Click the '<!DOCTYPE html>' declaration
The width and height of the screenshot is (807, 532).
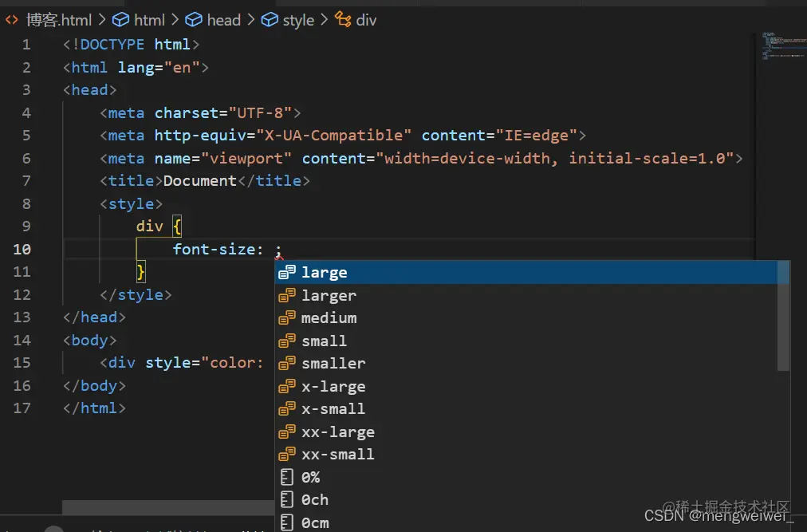[x=132, y=45]
